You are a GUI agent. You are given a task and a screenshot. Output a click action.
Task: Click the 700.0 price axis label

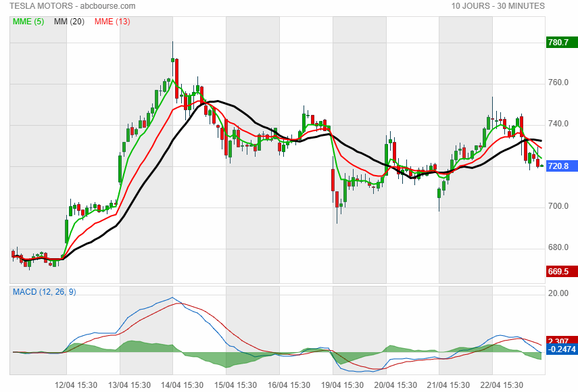(x=558, y=206)
